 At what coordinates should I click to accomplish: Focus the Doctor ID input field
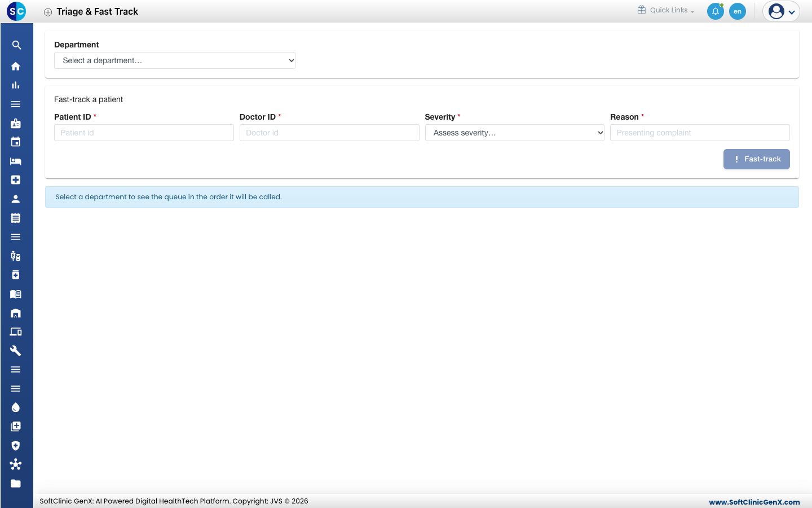click(x=329, y=133)
